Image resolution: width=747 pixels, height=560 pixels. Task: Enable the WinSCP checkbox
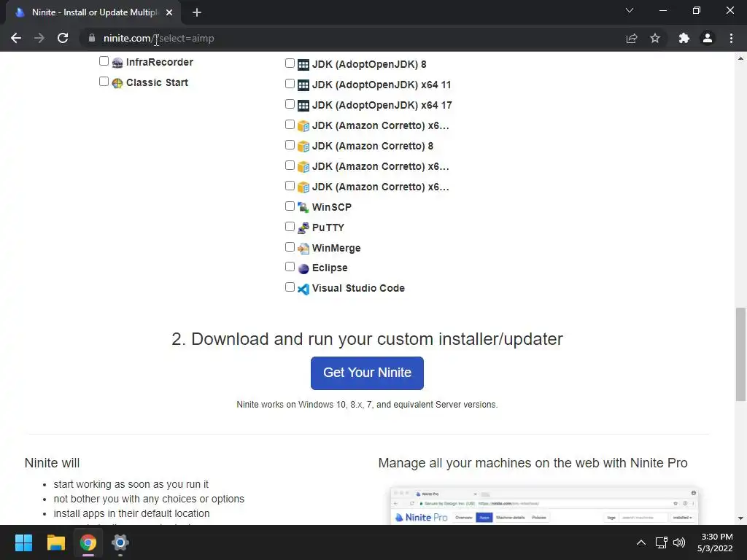point(290,206)
